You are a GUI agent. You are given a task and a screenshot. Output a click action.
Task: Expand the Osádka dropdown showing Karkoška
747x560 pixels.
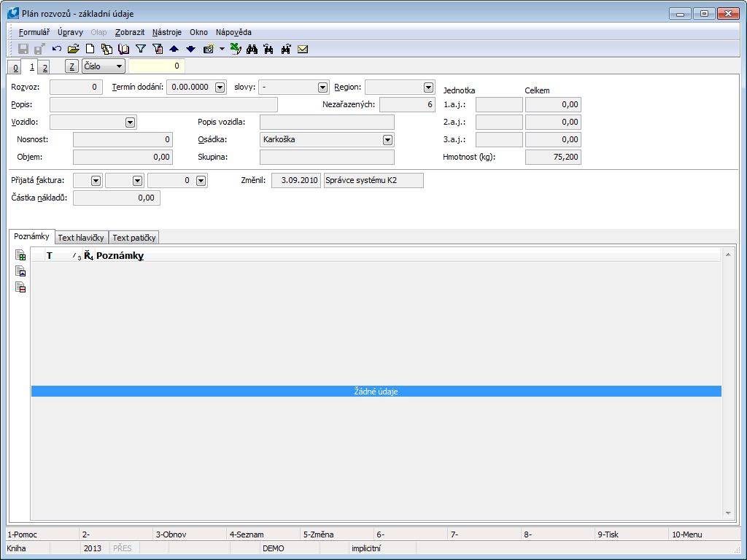click(x=387, y=139)
